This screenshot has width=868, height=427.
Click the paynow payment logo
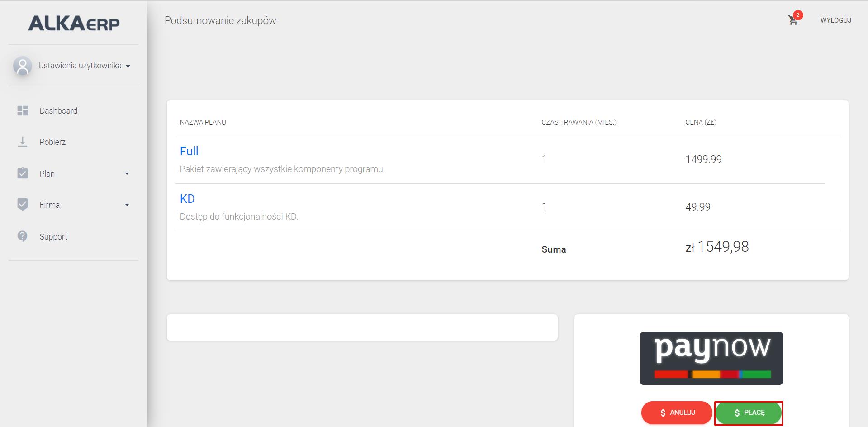click(711, 358)
